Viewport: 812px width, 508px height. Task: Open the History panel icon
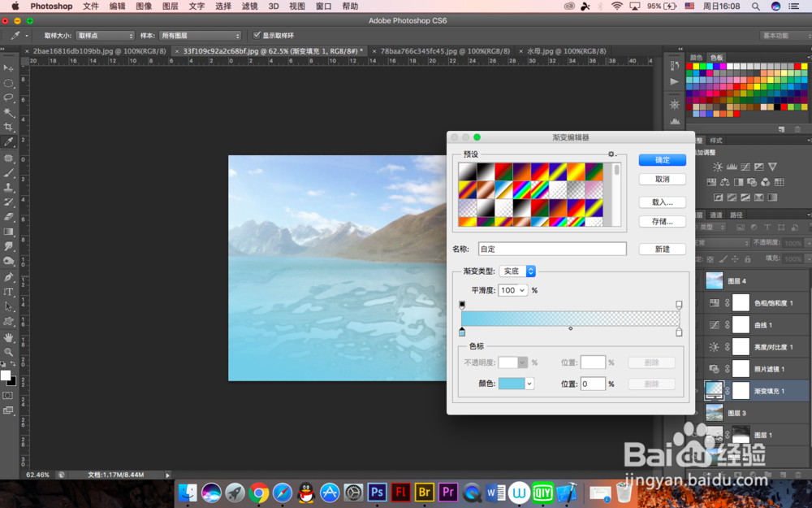coord(674,65)
